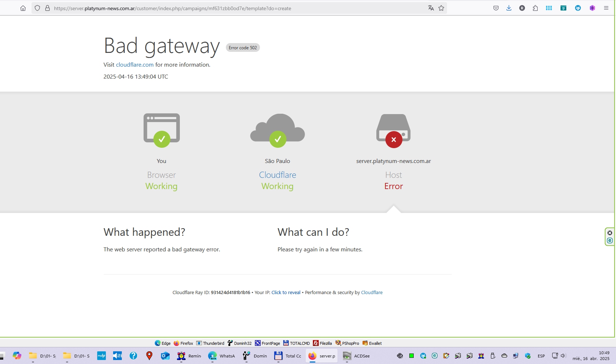Open Copilot from the taskbar
This screenshot has height=364, width=616.
tap(17, 356)
